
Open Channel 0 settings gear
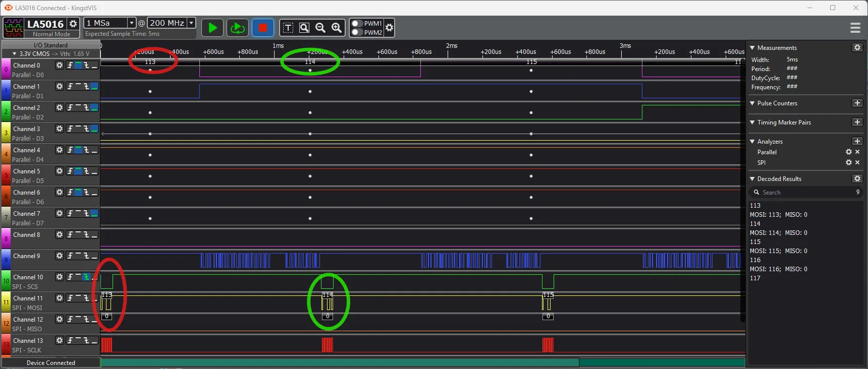[60, 65]
